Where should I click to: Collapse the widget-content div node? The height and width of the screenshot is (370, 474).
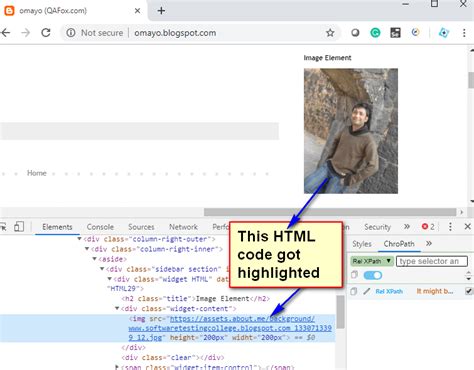(117, 309)
